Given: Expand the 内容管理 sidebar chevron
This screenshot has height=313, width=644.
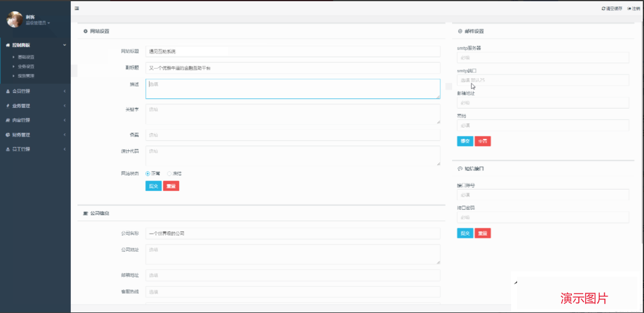Looking at the screenshot, I should 64,120.
